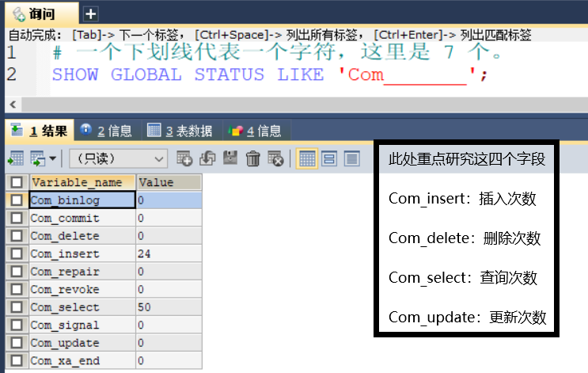Switch to text view mode
588x373 pixels.
pyautogui.click(x=351, y=158)
